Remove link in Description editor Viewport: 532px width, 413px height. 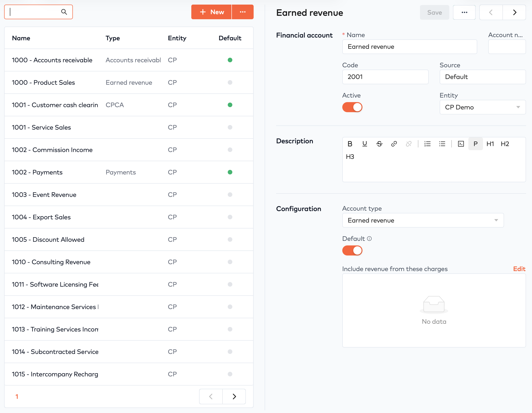tap(409, 144)
